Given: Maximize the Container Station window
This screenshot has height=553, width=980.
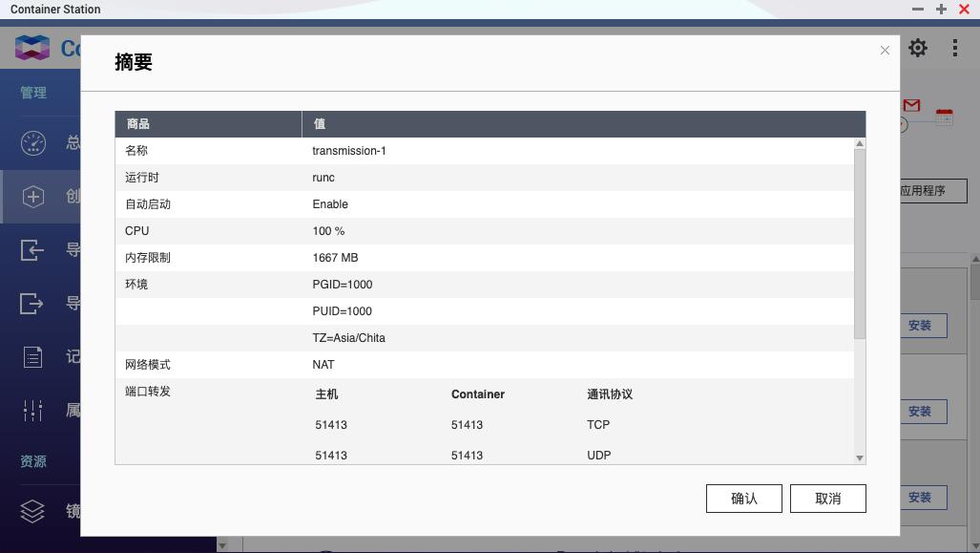Looking at the screenshot, I should point(941,9).
